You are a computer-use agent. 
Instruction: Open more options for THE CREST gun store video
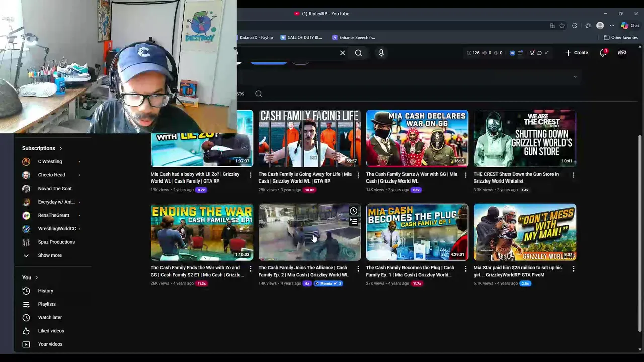(x=573, y=175)
